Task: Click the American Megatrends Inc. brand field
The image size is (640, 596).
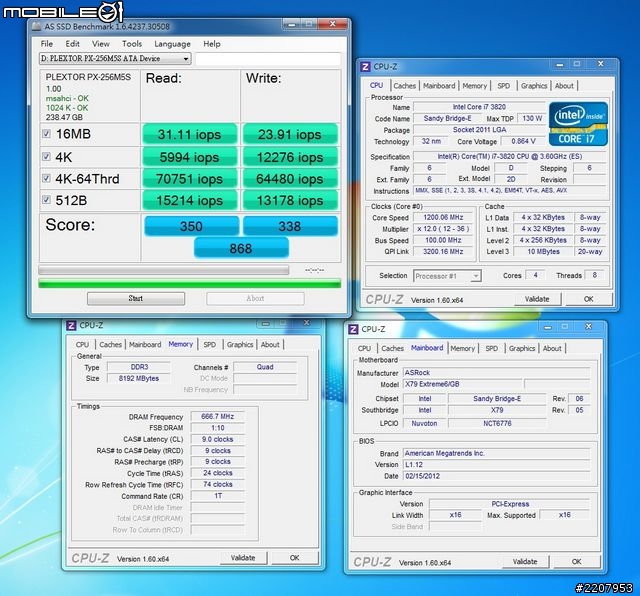Action: pyautogui.click(x=496, y=453)
